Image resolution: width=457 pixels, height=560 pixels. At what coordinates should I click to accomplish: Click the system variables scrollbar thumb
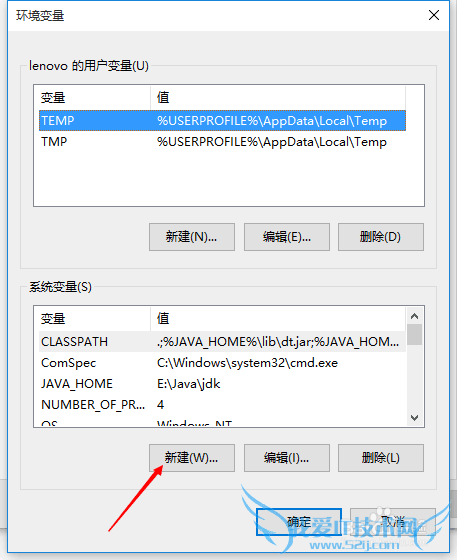pos(415,335)
